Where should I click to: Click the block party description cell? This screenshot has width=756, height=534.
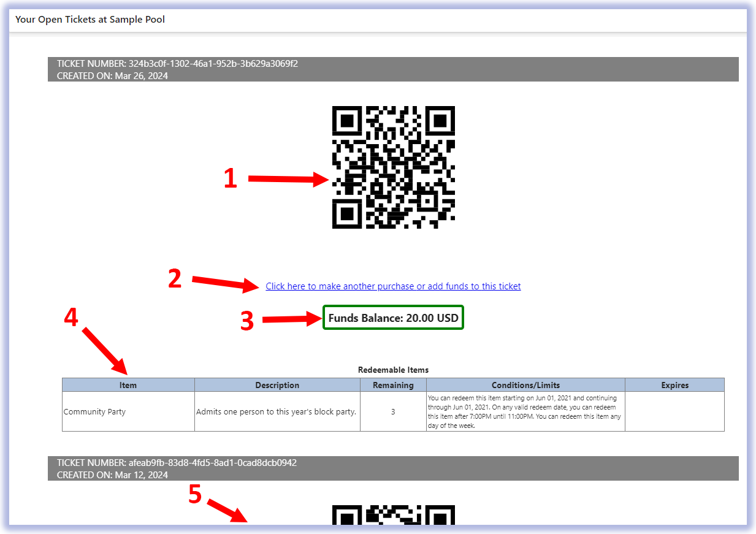pos(277,411)
